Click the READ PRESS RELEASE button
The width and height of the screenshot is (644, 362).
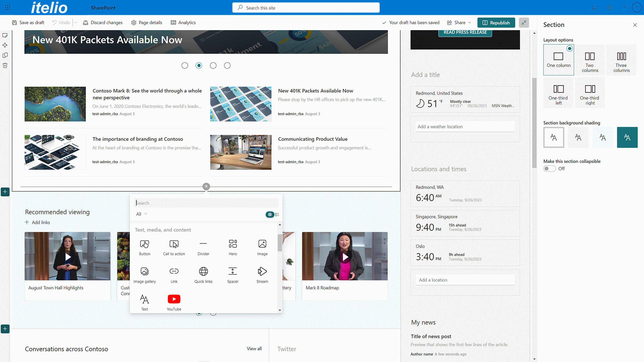[x=465, y=32]
